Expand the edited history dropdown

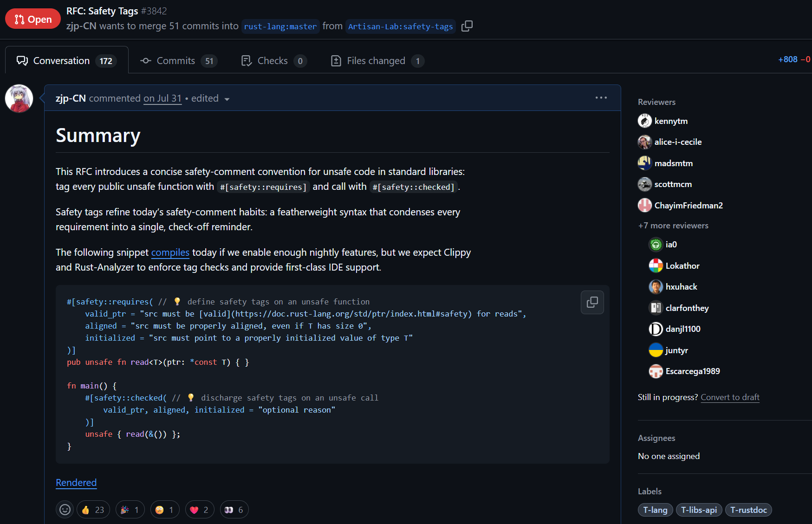pos(210,98)
